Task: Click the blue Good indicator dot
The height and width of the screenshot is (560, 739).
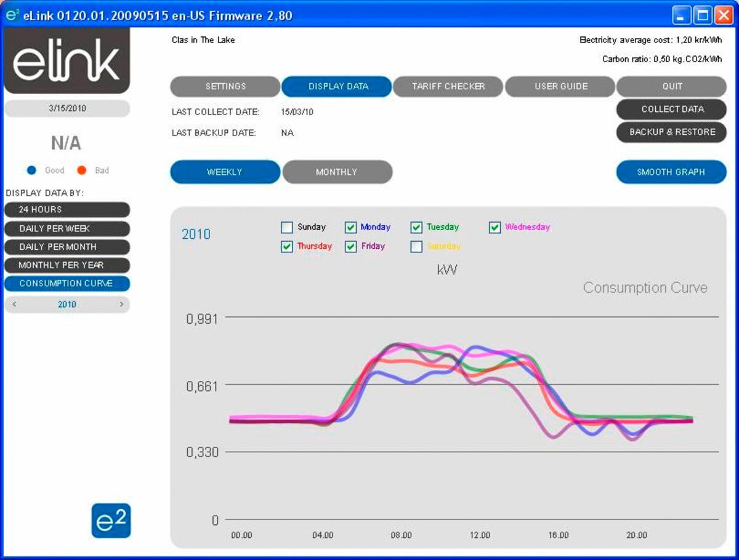Action: (32, 170)
